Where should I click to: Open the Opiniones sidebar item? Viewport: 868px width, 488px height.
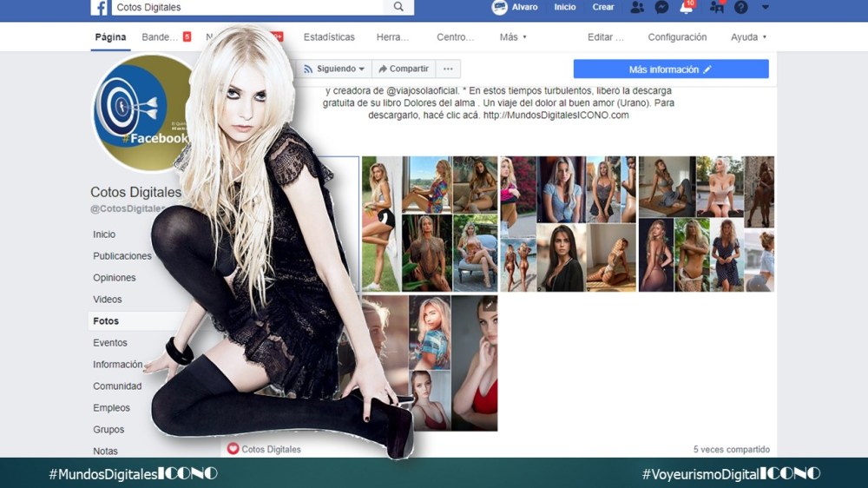(x=114, y=278)
